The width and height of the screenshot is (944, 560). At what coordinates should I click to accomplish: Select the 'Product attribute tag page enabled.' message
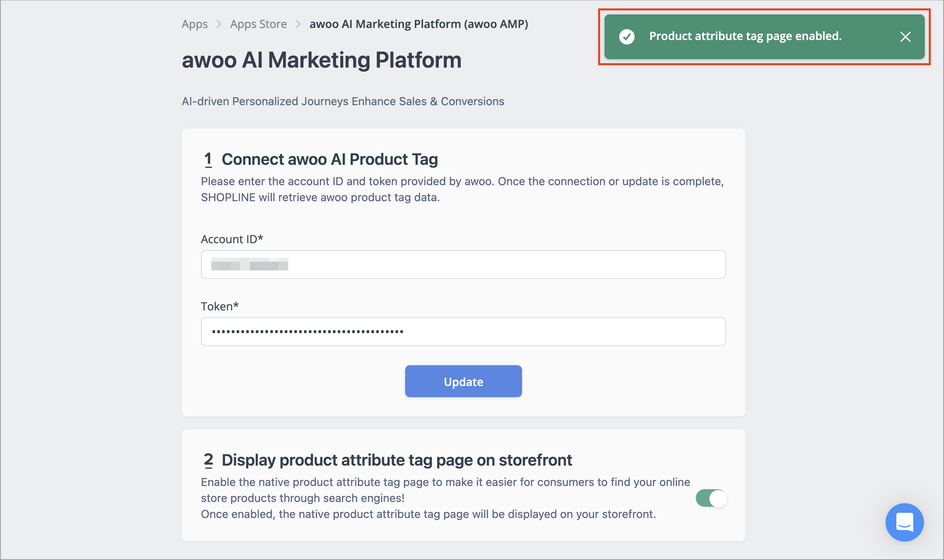[745, 36]
